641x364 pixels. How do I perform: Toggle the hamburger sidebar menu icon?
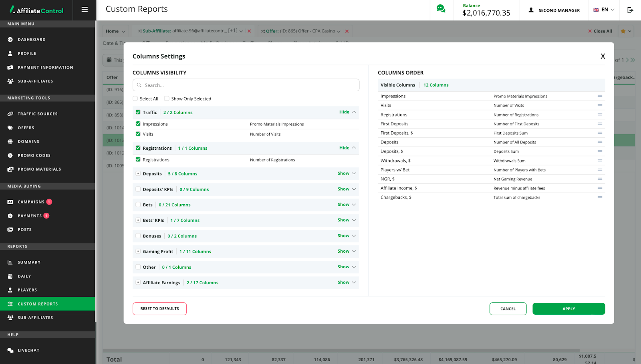[x=85, y=10]
